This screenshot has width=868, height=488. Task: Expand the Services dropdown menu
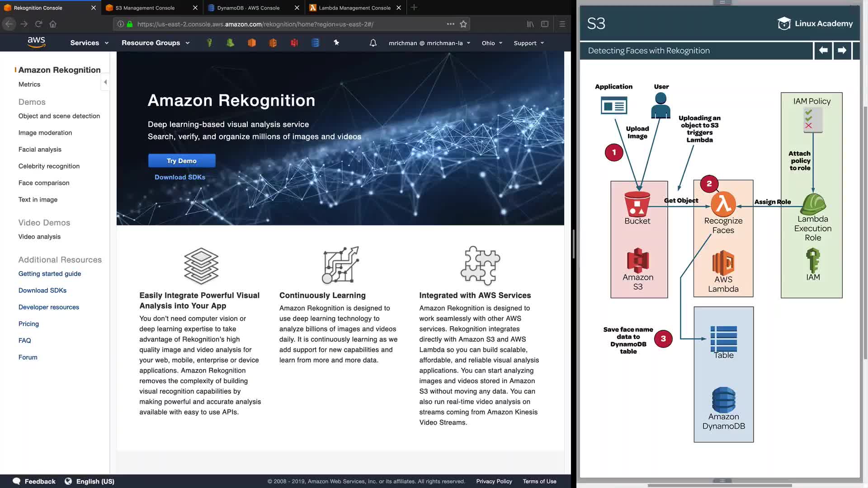(x=89, y=43)
